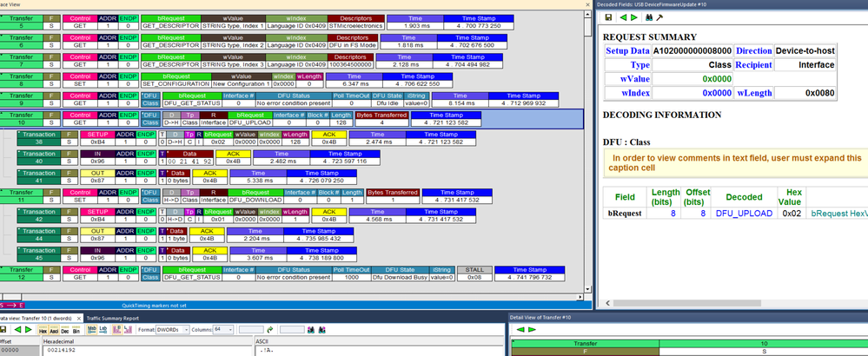Image resolution: width=868 pixels, height=356 pixels.
Task: Switch to Traffic Summary Report tab
Action: click(113, 319)
